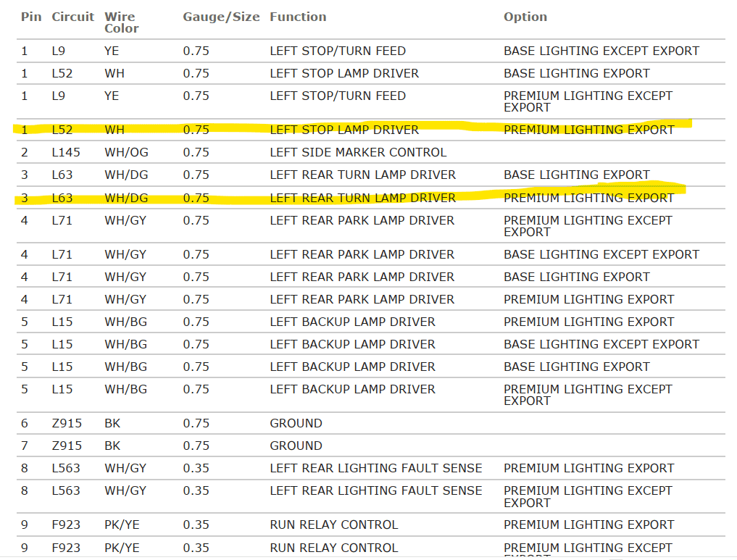
Task: Click gauge "0.35" in L563 PREMIUM LIGHTING EXPORT row
Action: (x=196, y=469)
